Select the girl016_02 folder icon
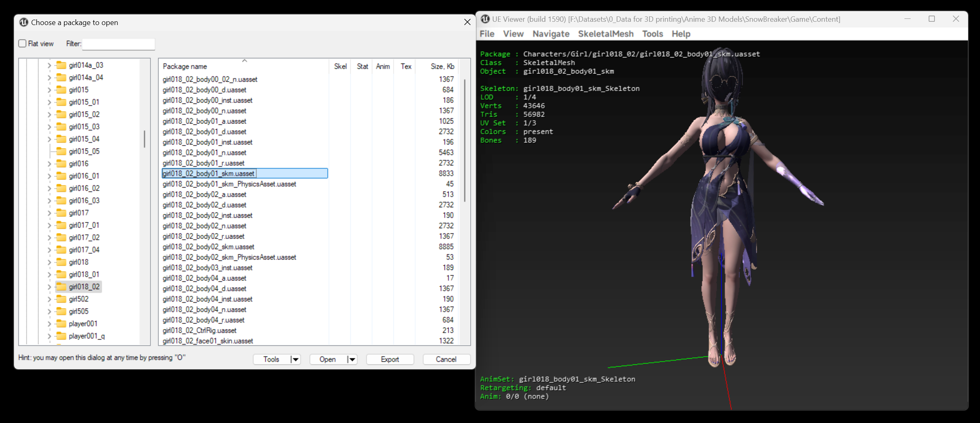The width and height of the screenshot is (980, 423). [x=61, y=188]
